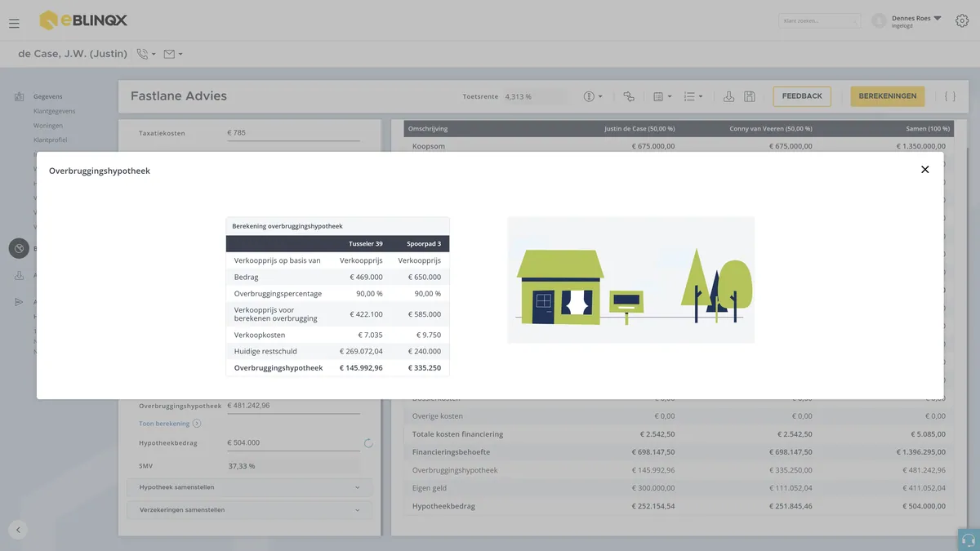Open the Dennes Roes user menu
This screenshot has height=551, width=980.
pos(916,20)
